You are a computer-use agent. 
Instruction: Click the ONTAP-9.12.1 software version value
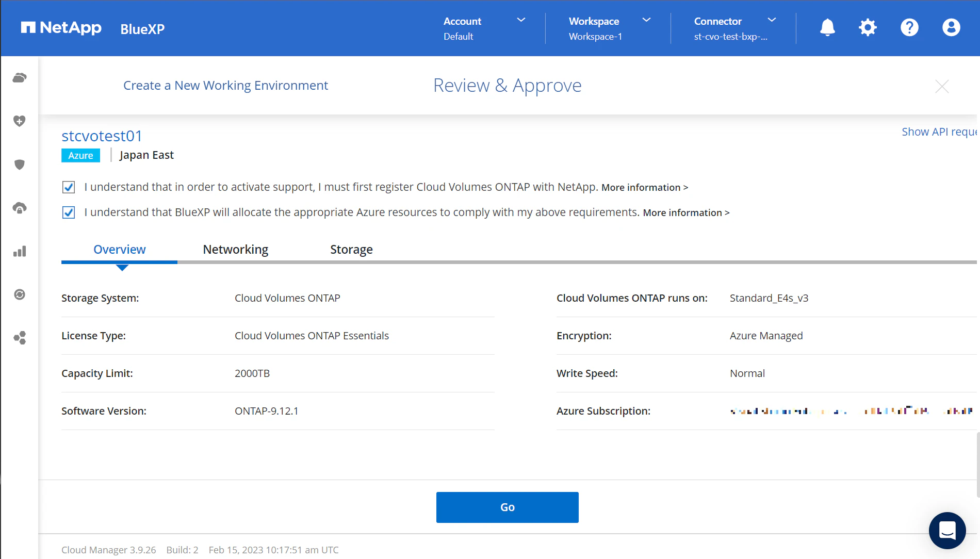point(267,411)
